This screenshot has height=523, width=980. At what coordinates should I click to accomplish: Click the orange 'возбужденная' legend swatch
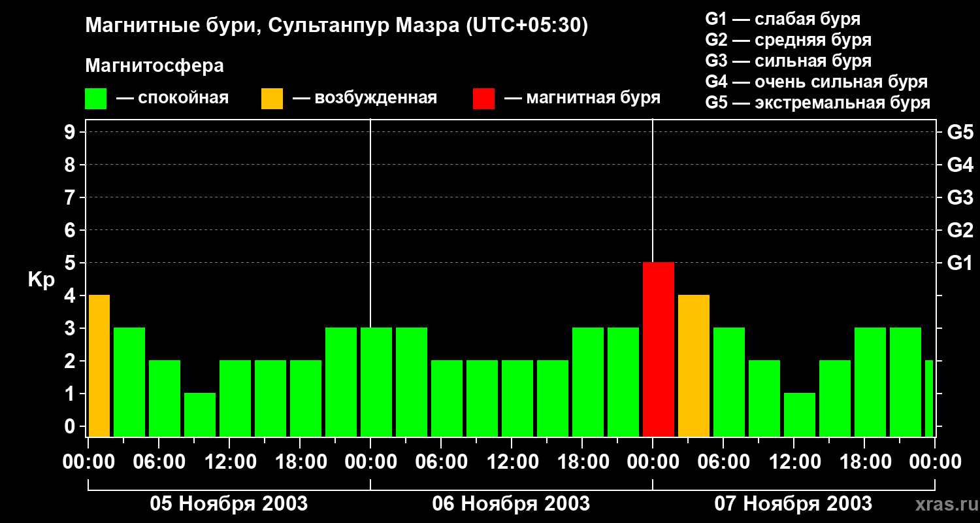pos(272,99)
